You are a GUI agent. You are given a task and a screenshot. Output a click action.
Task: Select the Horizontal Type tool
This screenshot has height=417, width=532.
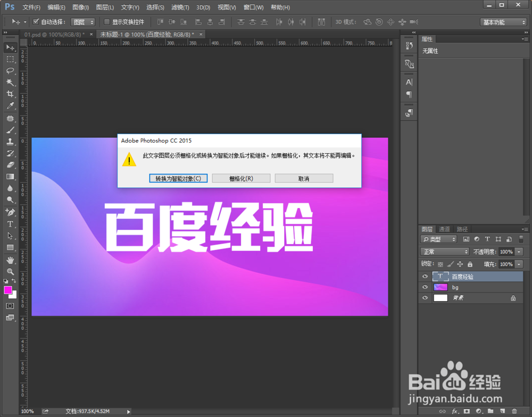tap(10, 224)
